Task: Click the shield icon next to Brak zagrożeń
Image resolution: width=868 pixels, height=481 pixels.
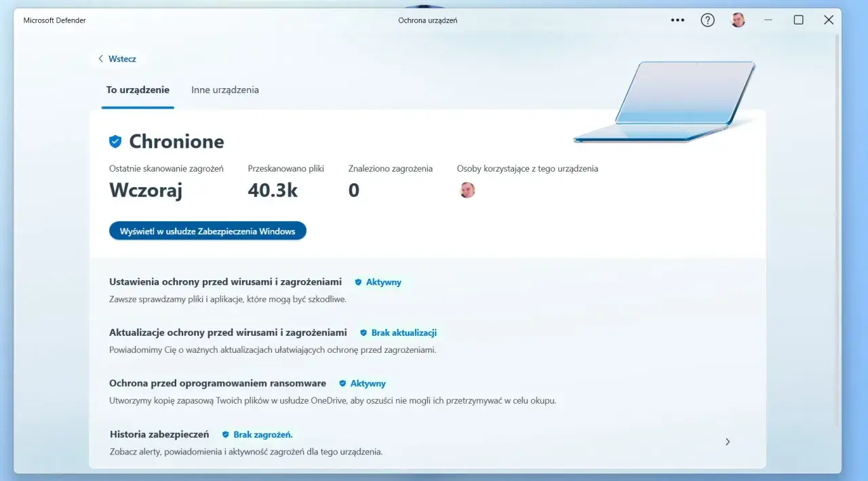Action: 225,434
